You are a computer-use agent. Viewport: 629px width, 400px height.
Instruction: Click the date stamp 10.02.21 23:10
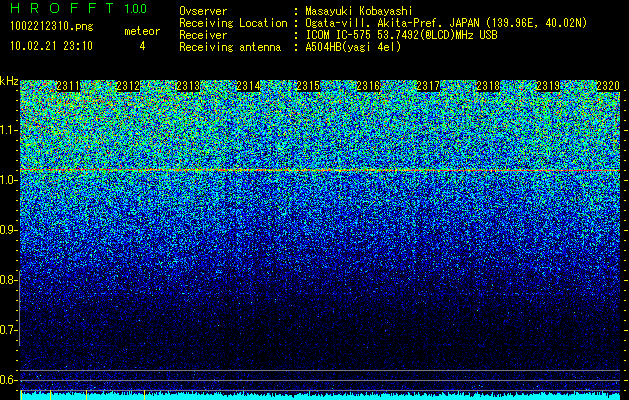[51, 45]
